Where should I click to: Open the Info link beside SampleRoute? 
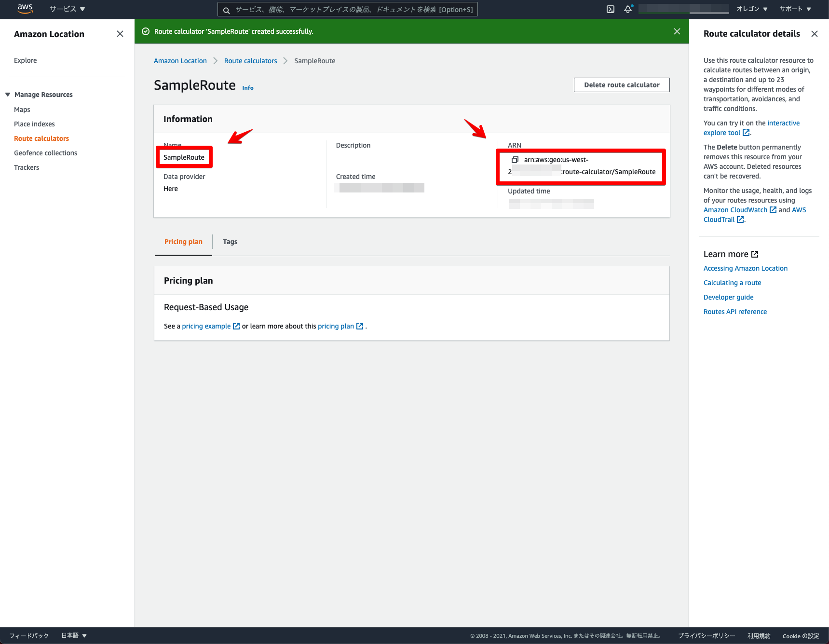[248, 88]
